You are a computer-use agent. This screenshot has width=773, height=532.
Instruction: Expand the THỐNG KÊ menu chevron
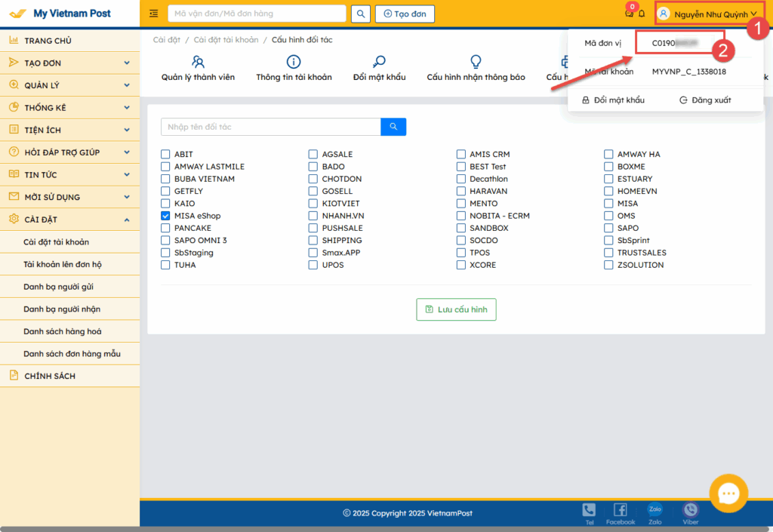point(127,107)
